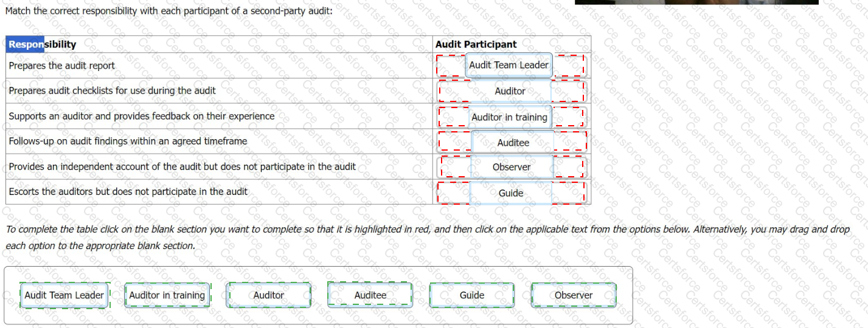The height and width of the screenshot is (328, 868).
Task: Click 'Prepares audit checklists for use' row text
Action: [x=112, y=91]
